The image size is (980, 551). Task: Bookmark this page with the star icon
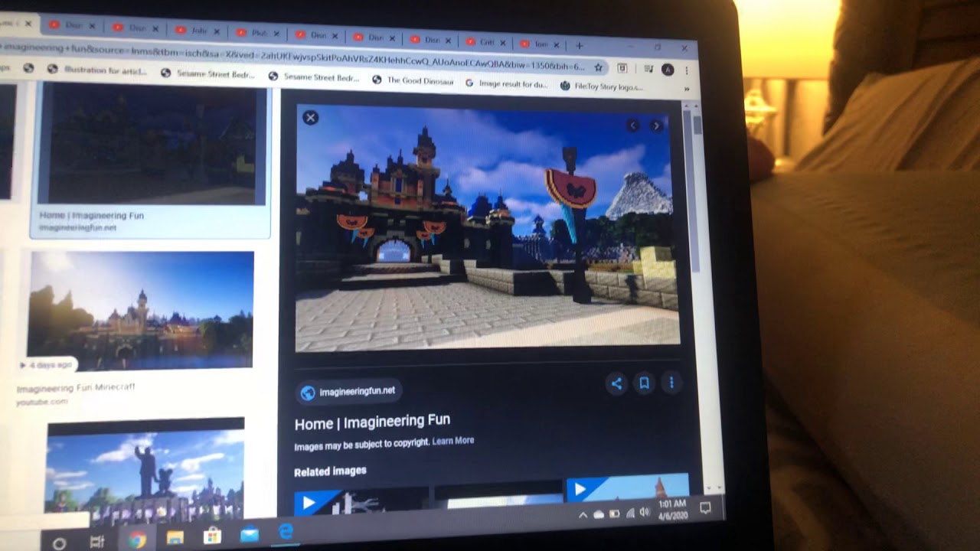[598, 67]
